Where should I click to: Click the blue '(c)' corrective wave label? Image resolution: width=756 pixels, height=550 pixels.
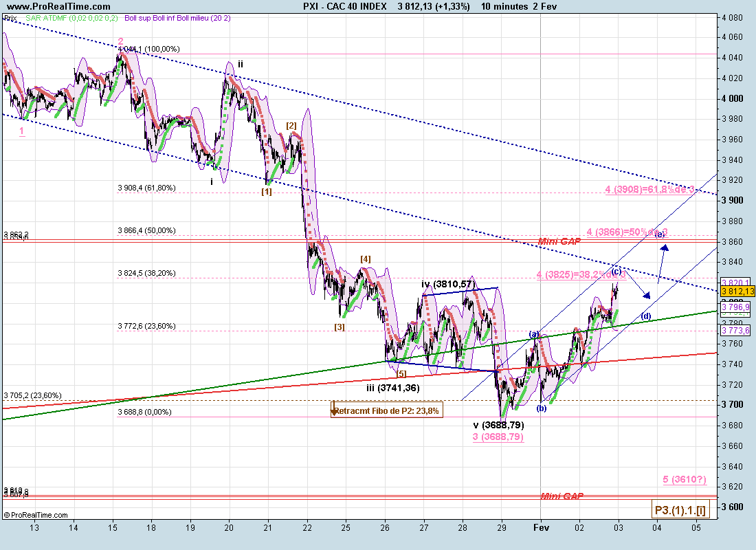pyautogui.click(x=616, y=271)
